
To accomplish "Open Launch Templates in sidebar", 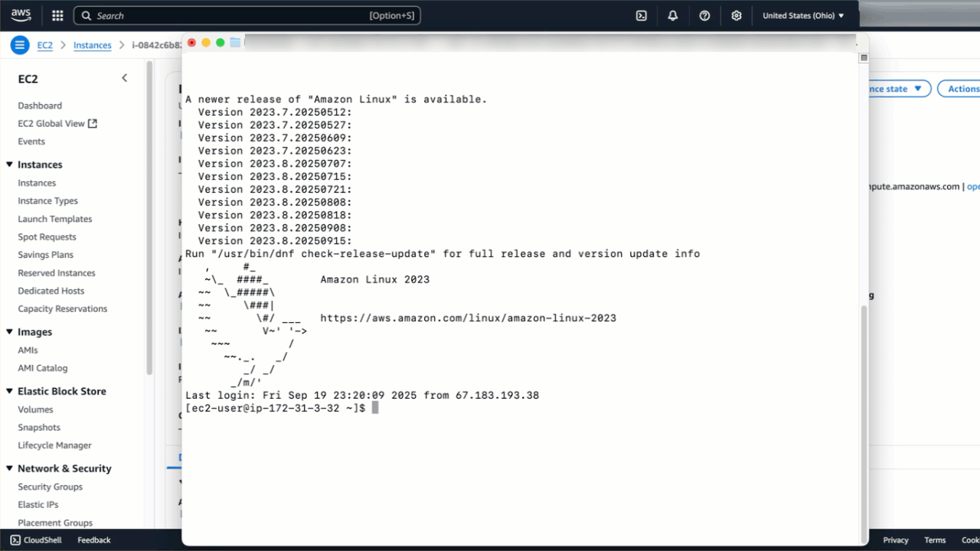I will click(55, 219).
